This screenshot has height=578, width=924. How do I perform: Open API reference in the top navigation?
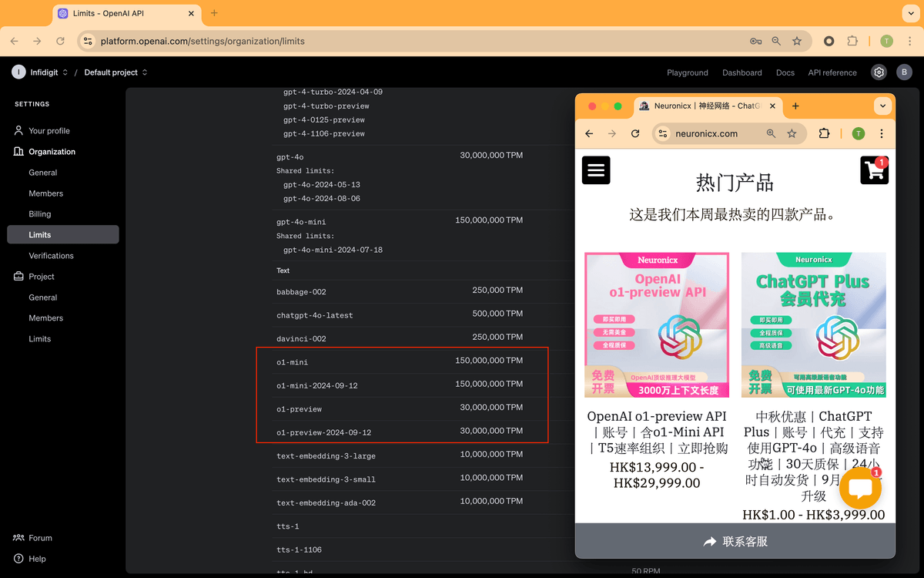pyautogui.click(x=832, y=72)
